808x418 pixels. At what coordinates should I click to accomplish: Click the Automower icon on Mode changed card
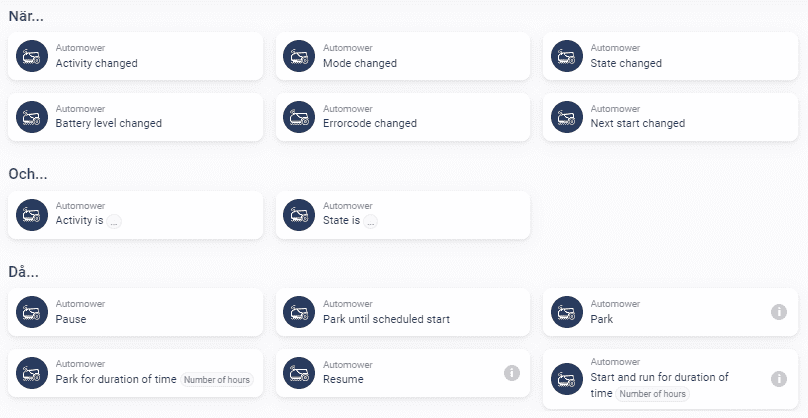pos(300,56)
